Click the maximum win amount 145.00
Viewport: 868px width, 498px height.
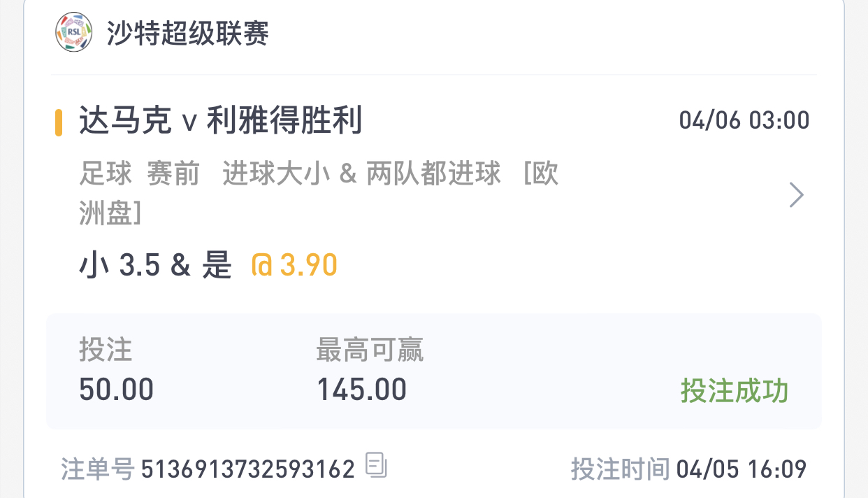[x=362, y=390]
